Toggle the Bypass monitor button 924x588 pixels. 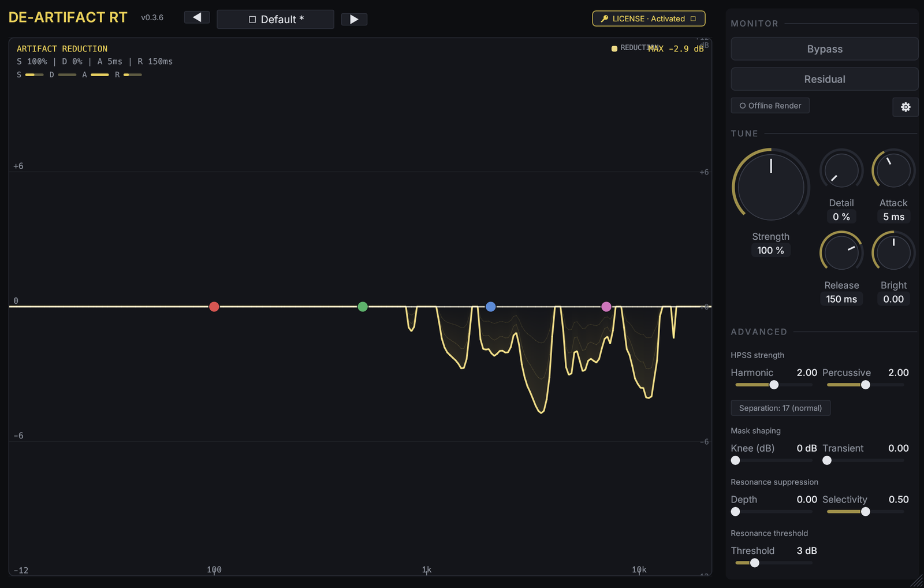point(825,49)
